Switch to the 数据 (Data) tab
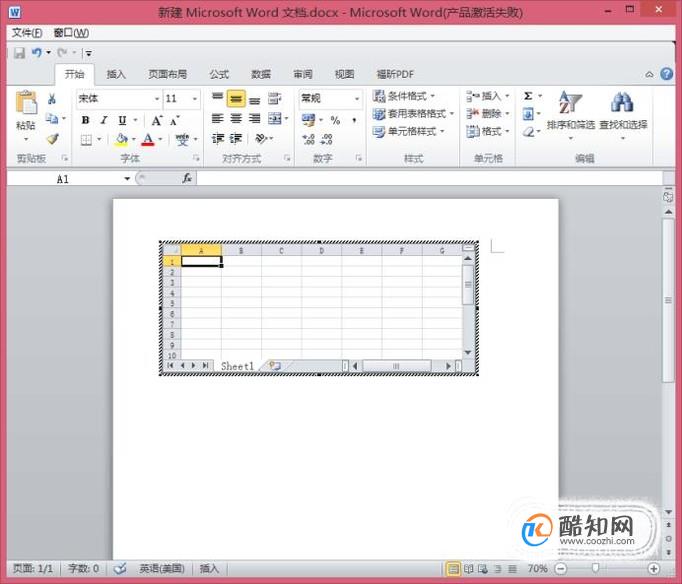Viewport: 682px width, 584px height. [x=261, y=74]
